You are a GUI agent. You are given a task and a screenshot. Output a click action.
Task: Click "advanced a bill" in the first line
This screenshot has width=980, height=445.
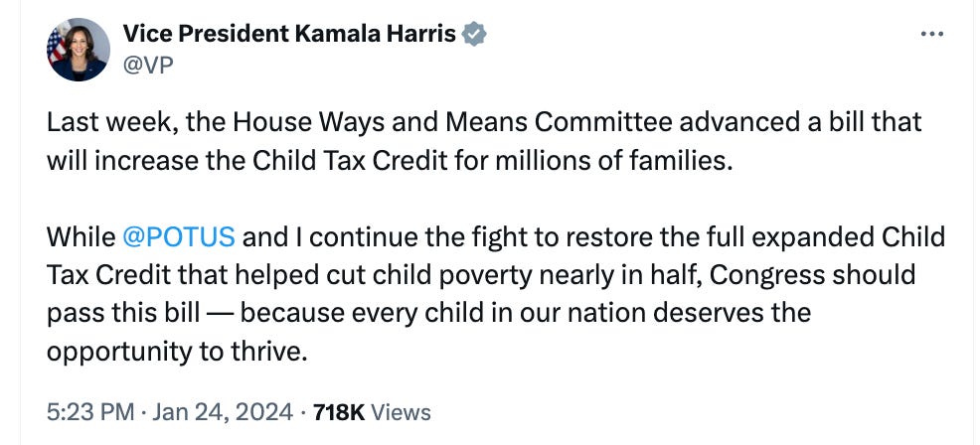789,122
